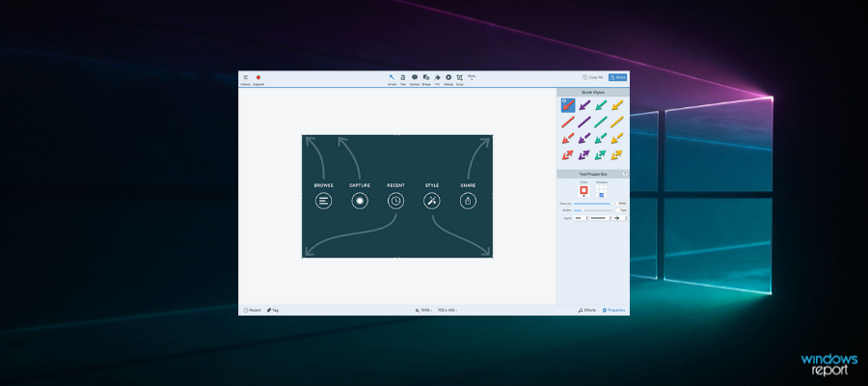Select the Shape tool
868x386 pixels.
pos(426,80)
